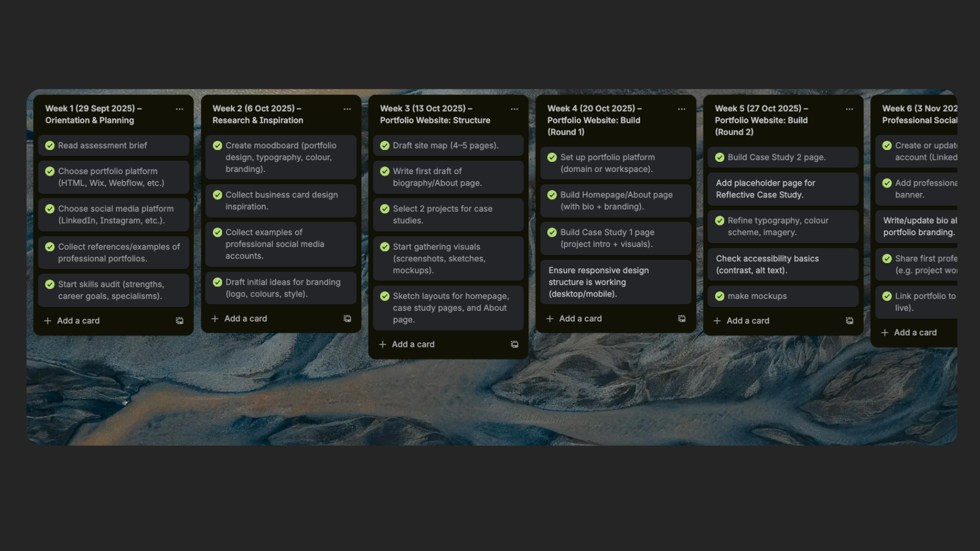This screenshot has height=551, width=980.
Task: Click the card template icon in the Week 3 list
Action: pyautogui.click(x=514, y=344)
